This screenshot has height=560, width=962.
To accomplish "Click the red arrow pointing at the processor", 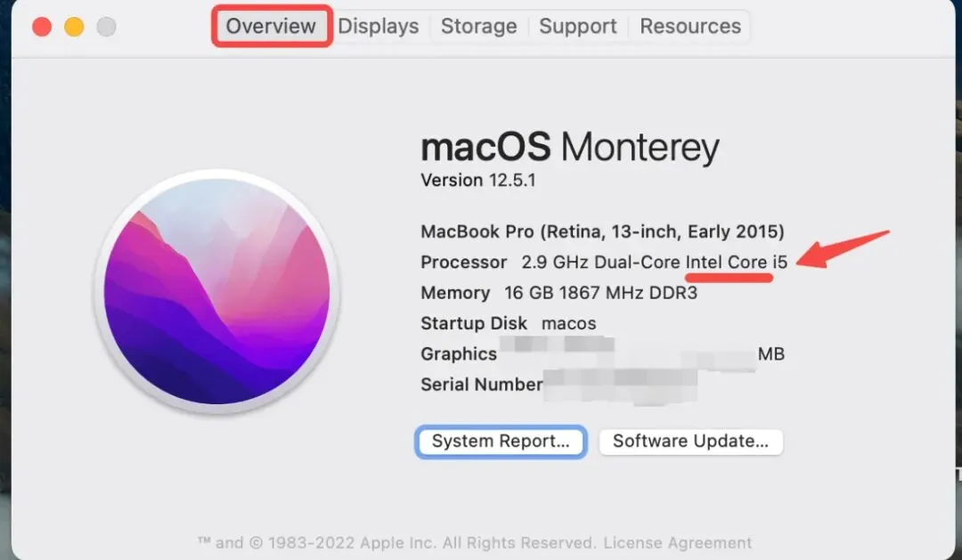I will [843, 249].
